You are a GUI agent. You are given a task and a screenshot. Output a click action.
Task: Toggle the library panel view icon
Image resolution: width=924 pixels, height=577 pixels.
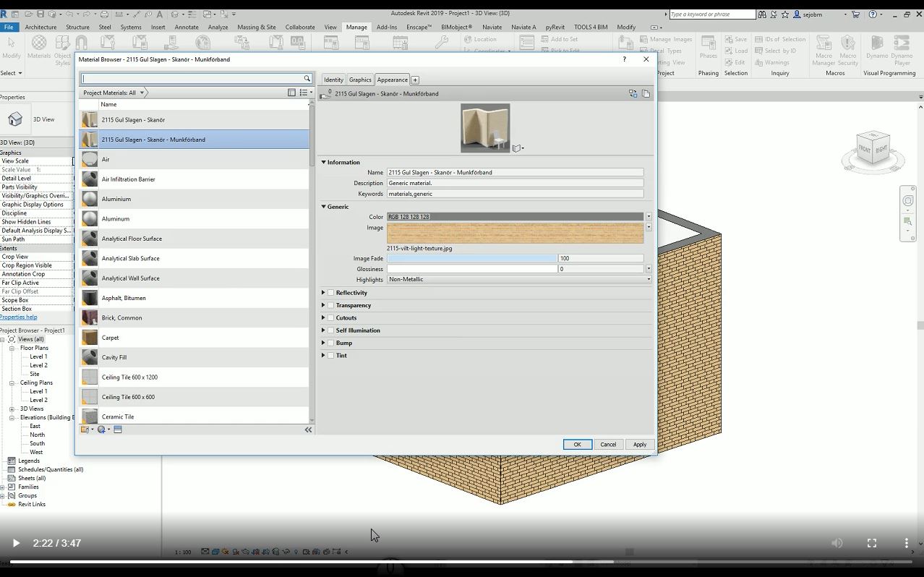pos(291,93)
